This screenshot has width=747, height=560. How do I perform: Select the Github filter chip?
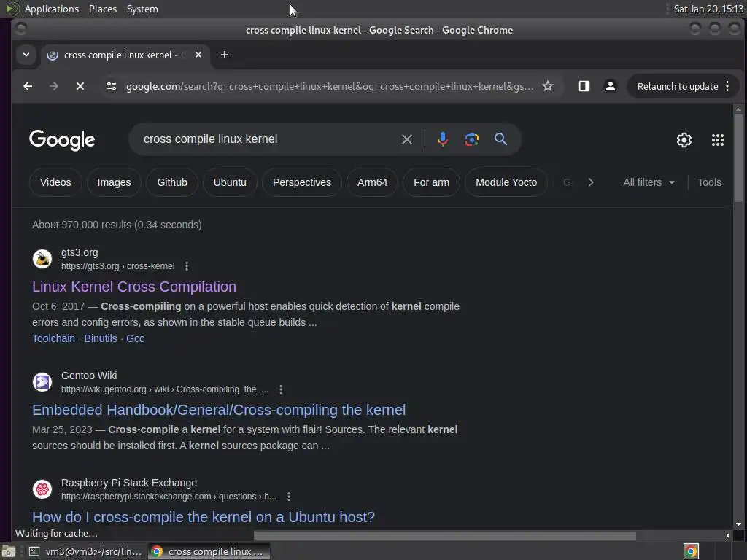pyautogui.click(x=172, y=182)
